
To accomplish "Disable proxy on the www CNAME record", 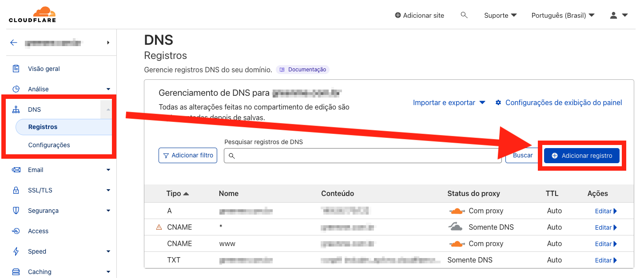I will (457, 243).
